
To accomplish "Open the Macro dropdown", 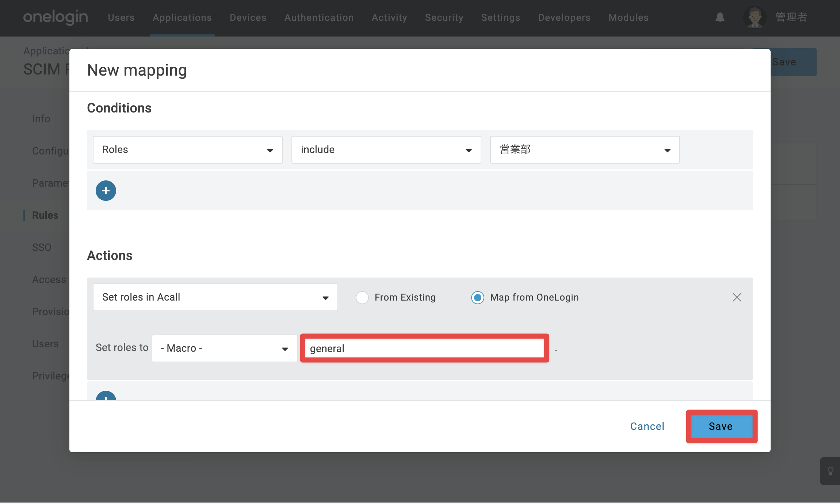I will 225,348.
